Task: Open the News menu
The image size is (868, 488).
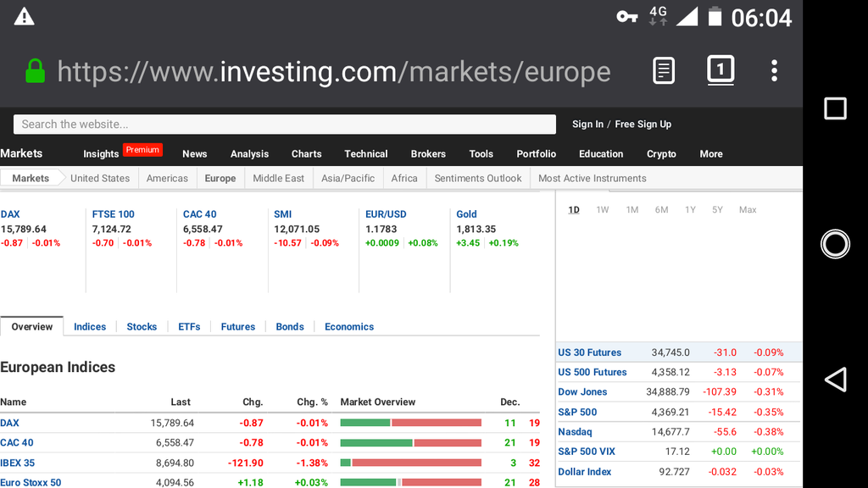Action: tap(194, 154)
